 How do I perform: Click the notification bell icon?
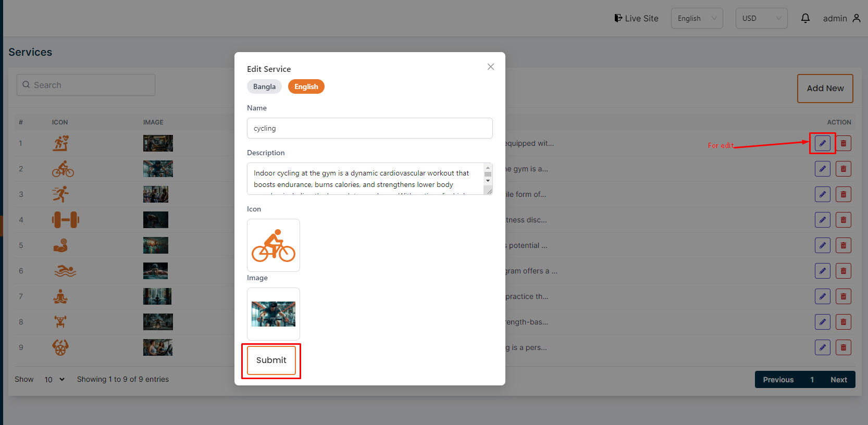point(805,18)
